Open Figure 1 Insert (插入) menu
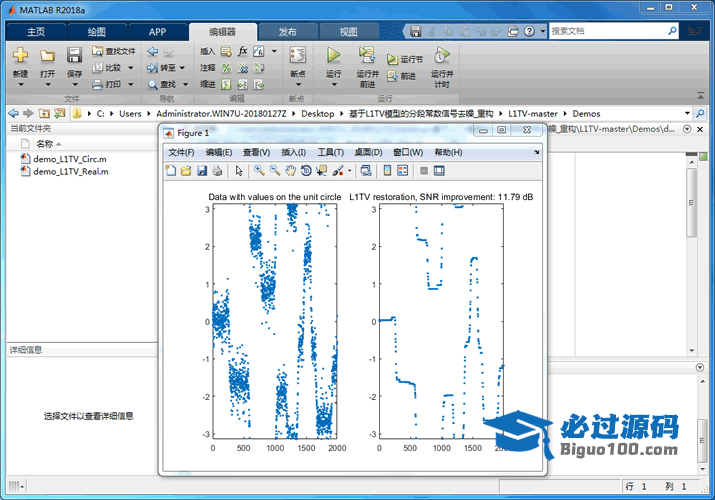 click(x=293, y=153)
